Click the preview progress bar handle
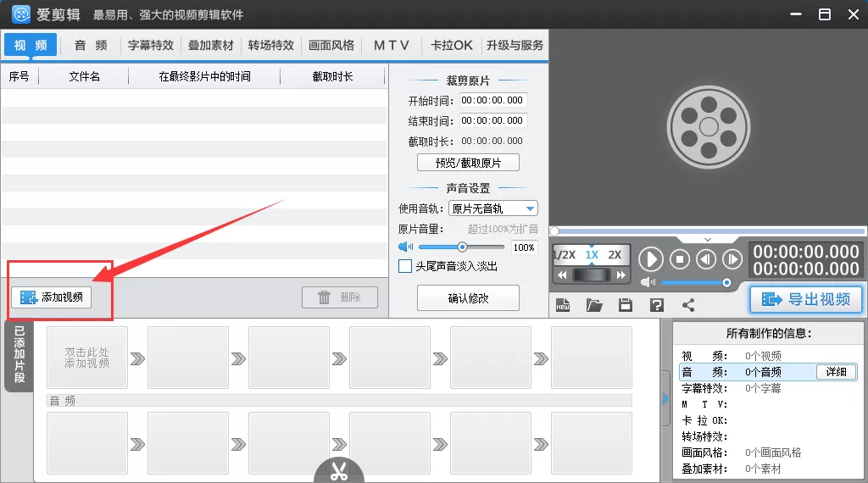The image size is (868, 483). 554,230
